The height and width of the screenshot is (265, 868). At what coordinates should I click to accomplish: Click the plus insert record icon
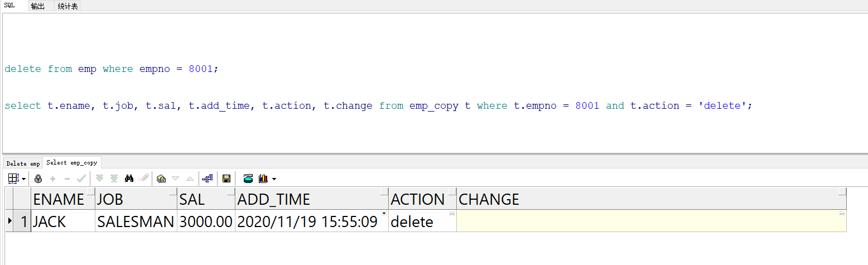53,179
